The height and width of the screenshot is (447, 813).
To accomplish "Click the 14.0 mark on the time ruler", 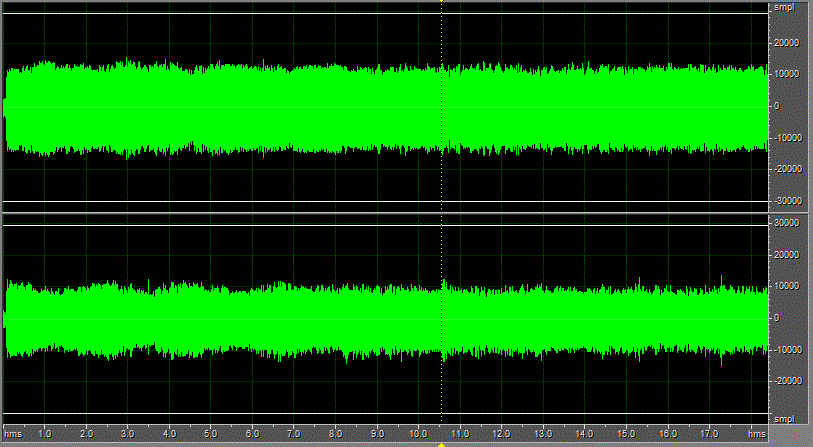I will pos(584,434).
